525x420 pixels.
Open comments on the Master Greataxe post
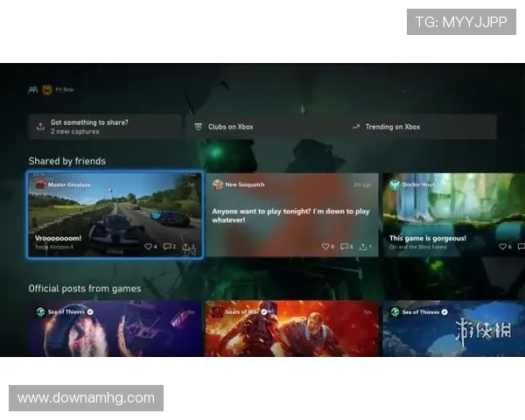(x=167, y=247)
